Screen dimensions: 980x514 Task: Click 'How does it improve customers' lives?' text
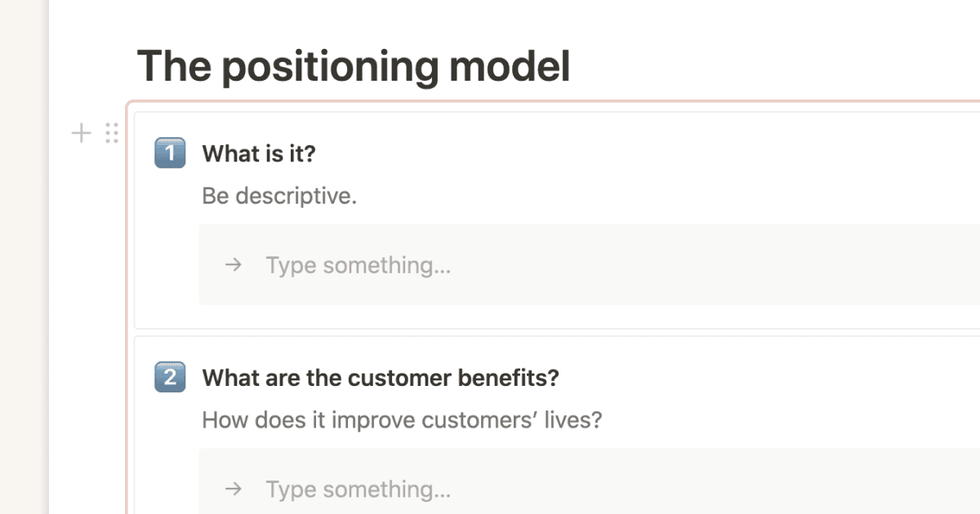(402, 421)
